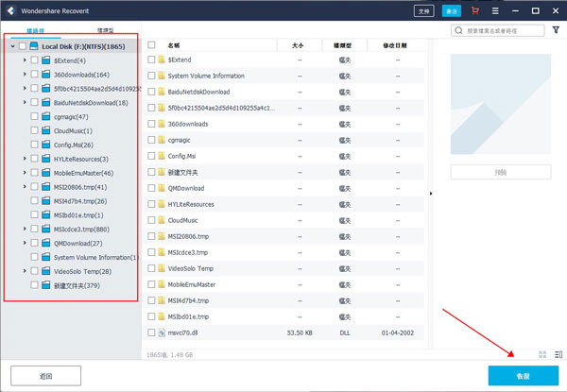Click the Back button at bottom left
567x392 pixels.
[x=46, y=376]
